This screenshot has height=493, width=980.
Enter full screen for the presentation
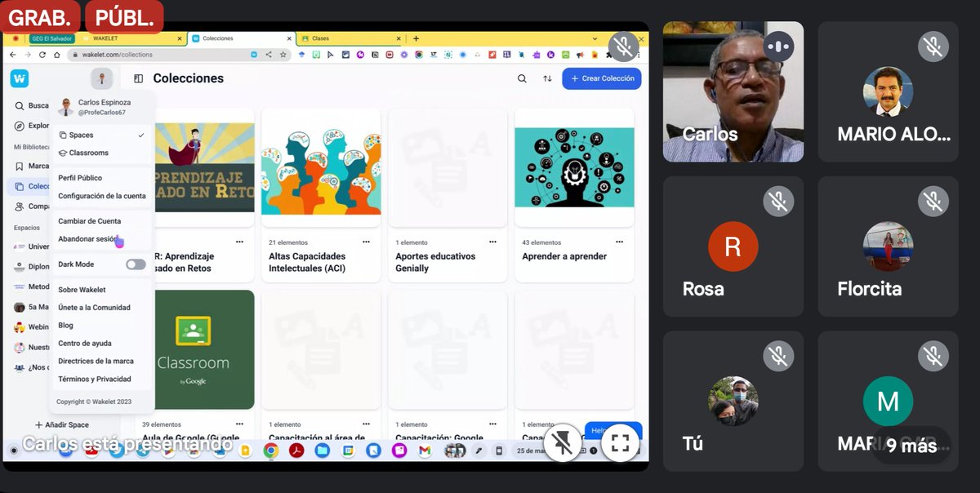click(620, 443)
